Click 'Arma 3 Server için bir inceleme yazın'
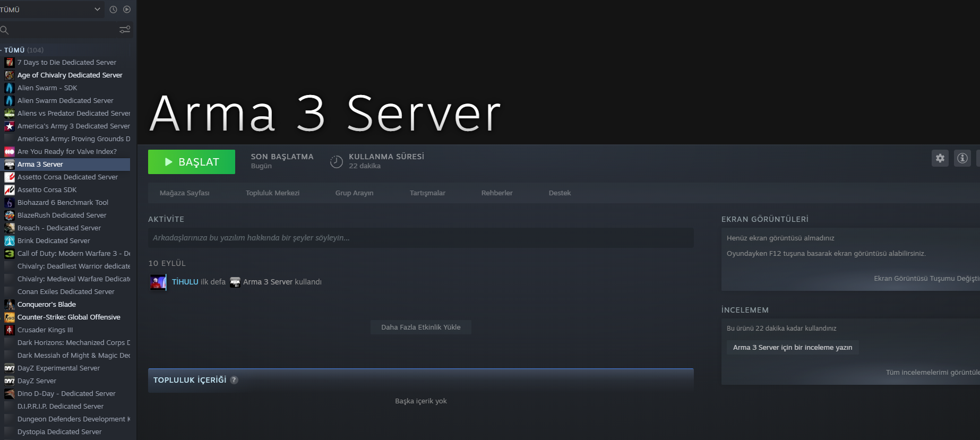 coord(793,348)
